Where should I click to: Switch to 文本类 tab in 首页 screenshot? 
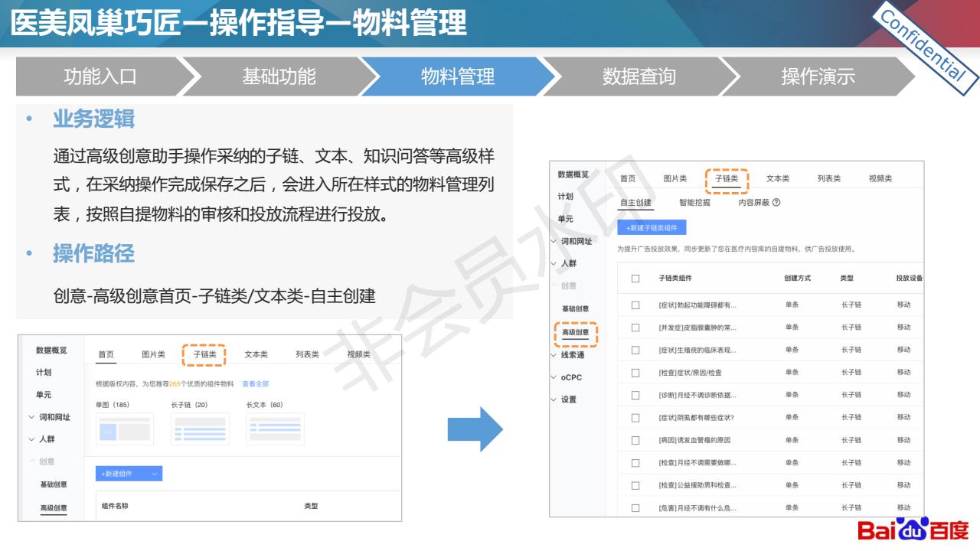pyautogui.click(x=256, y=354)
